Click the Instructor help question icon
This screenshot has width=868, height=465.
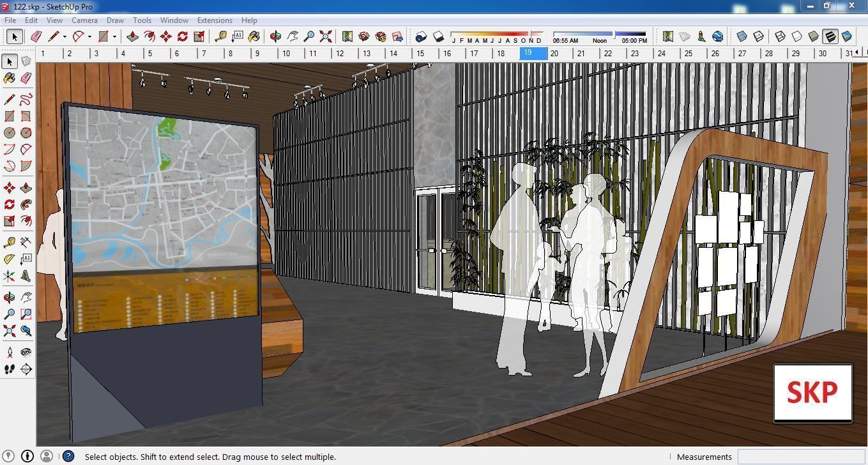point(68,456)
